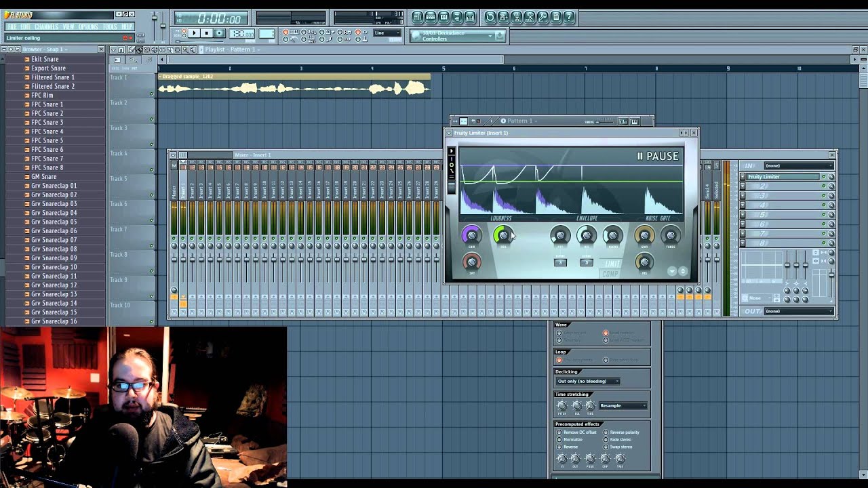Click the attack curve selector button
868x488 pixels.
tap(560, 262)
